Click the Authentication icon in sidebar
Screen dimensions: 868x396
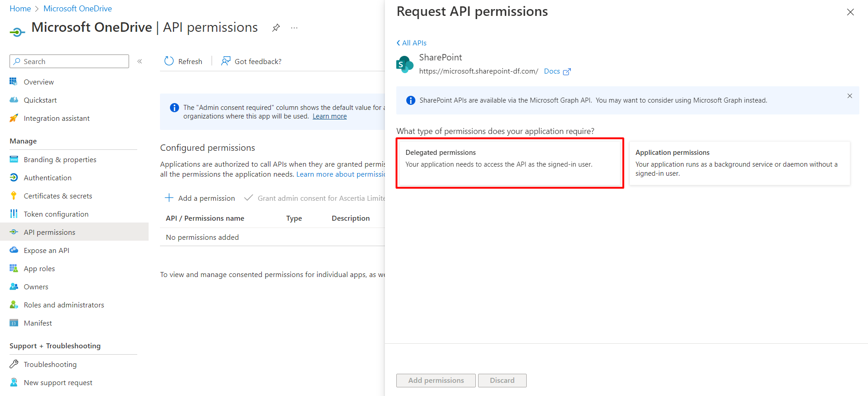tap(14, 178)
